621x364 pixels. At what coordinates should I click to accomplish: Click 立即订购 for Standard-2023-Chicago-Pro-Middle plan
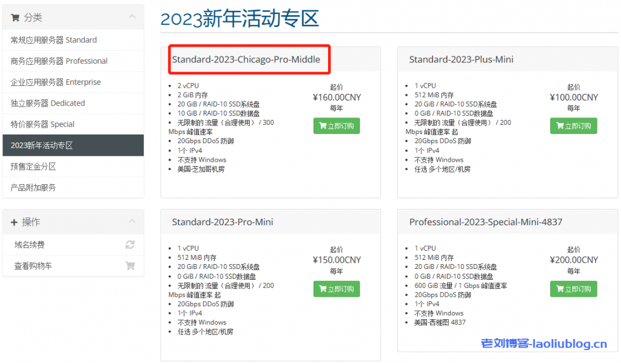tap(337, 126)
